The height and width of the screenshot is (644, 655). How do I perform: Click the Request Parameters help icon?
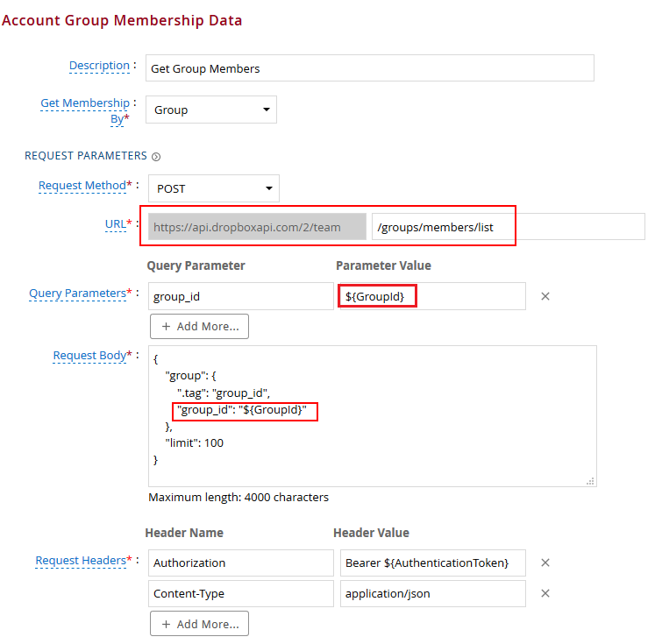156,157
